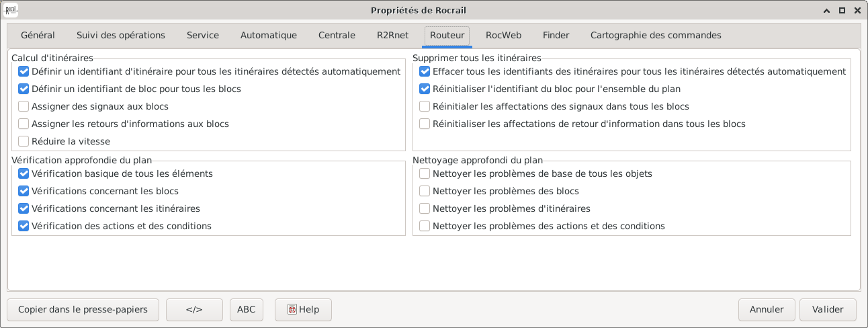Click the XML </> button
Screen dimensions: 868x328
point(194,310)
